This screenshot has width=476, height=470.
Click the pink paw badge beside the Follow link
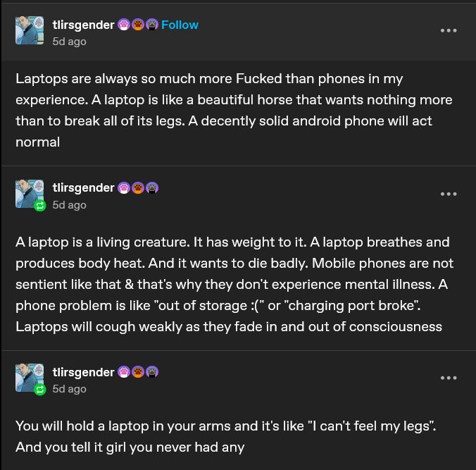pos(124,25)
